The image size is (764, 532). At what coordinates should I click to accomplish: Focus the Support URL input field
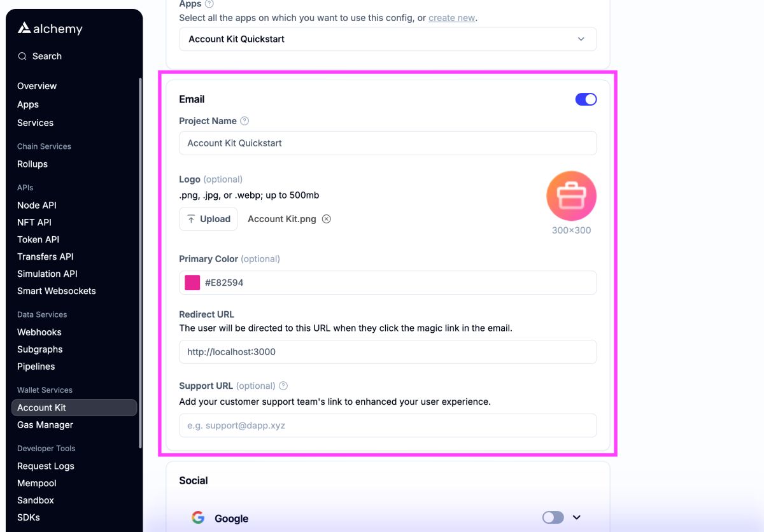pos(388,426)
